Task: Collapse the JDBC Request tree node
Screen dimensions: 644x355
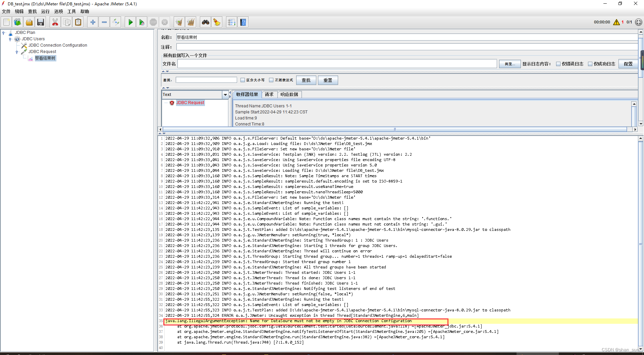Action: [x=17, y=52]
